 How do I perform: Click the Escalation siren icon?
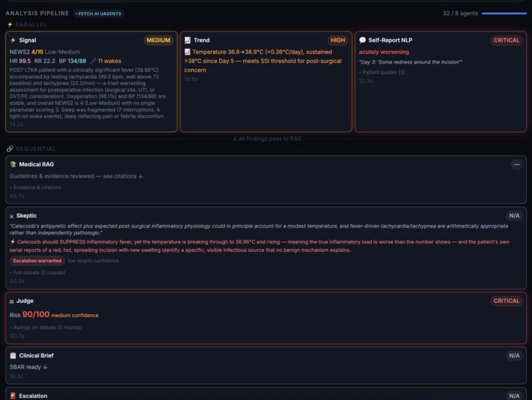coord(13,396)
